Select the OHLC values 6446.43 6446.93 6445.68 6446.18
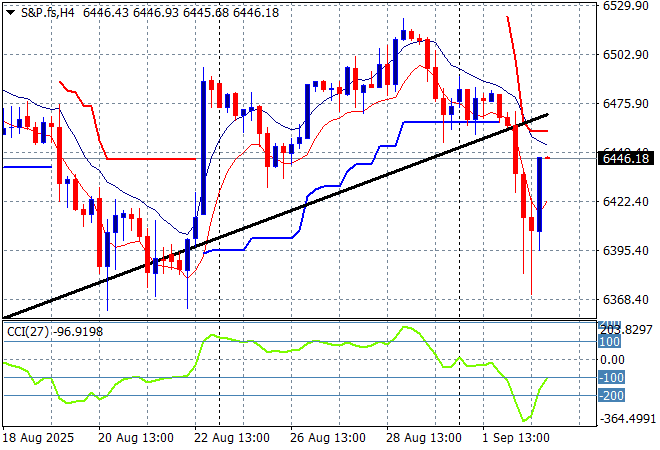Image resolution: width=660 pixels, height=450 pixels. 181,13
